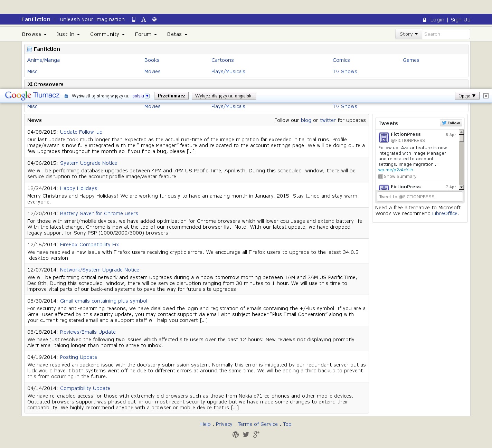492x448 pixels.
Task: Click the FictionPress avatar in Tweets
Action: click(384, 137)
